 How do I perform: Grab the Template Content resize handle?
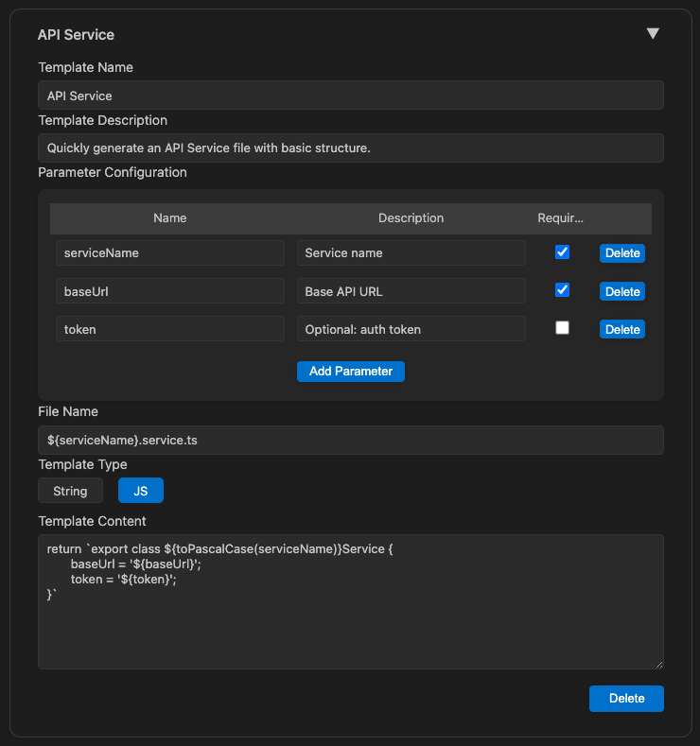coord(659,665)
